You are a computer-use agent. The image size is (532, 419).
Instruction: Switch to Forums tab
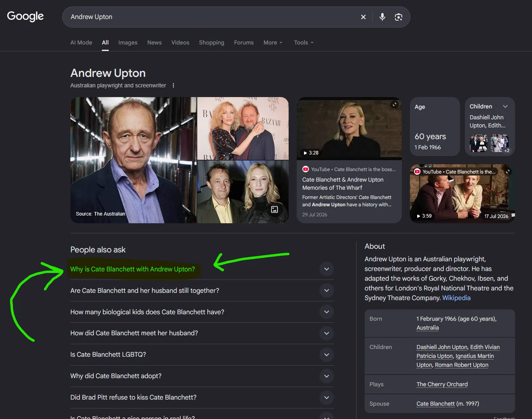244,42
